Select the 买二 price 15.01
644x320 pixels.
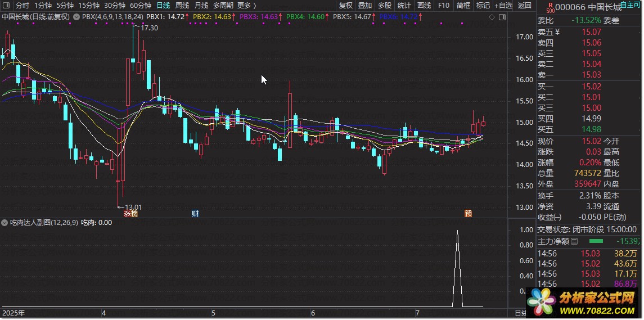[591, 97]
